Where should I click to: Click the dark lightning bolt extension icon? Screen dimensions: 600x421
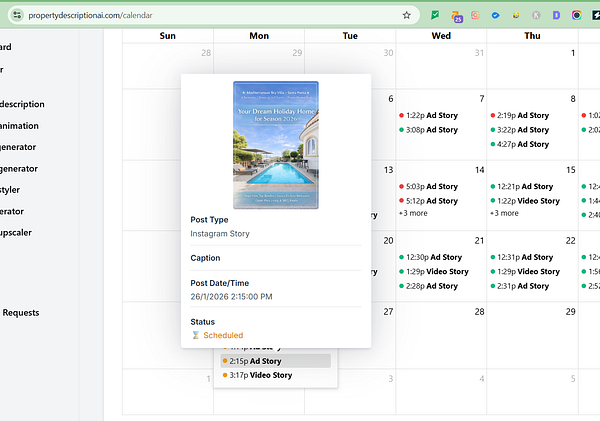[x=596, y=15]
